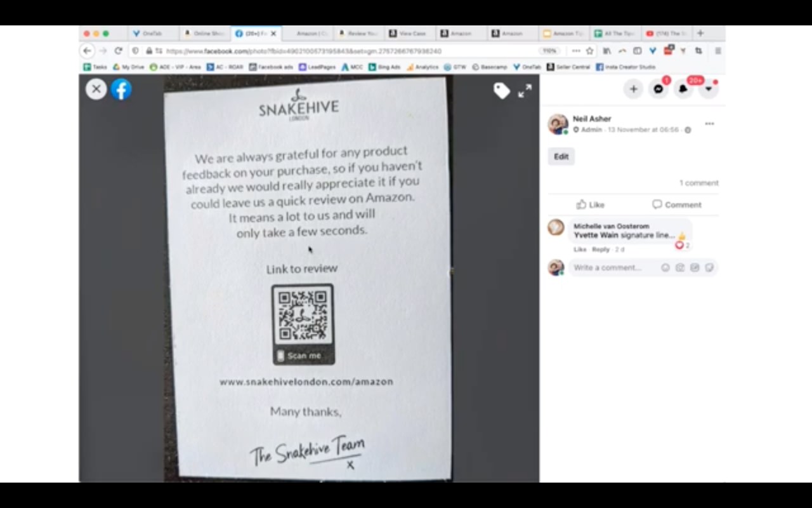The width and height of the screenshot is (812, 508).
Task: Switch to the View Case tab
Action: (x=410, y=33)
